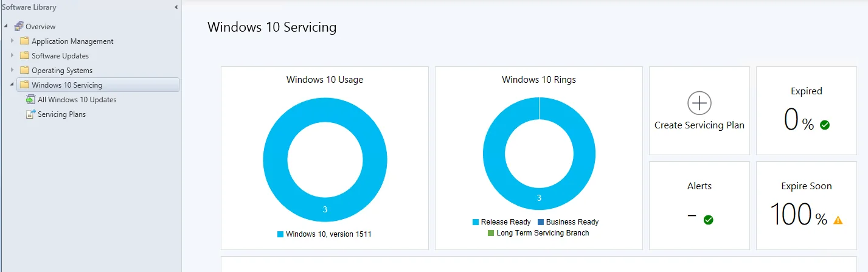Click the green check icon beside Expired
Screen dimensions: 868x272
(x=825, y=125)
